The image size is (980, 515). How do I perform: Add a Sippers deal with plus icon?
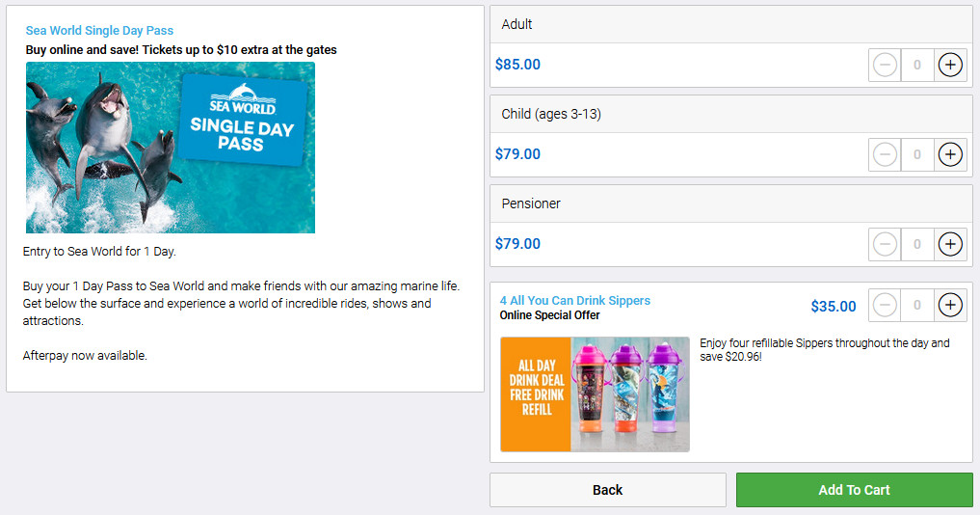(950, 306)
